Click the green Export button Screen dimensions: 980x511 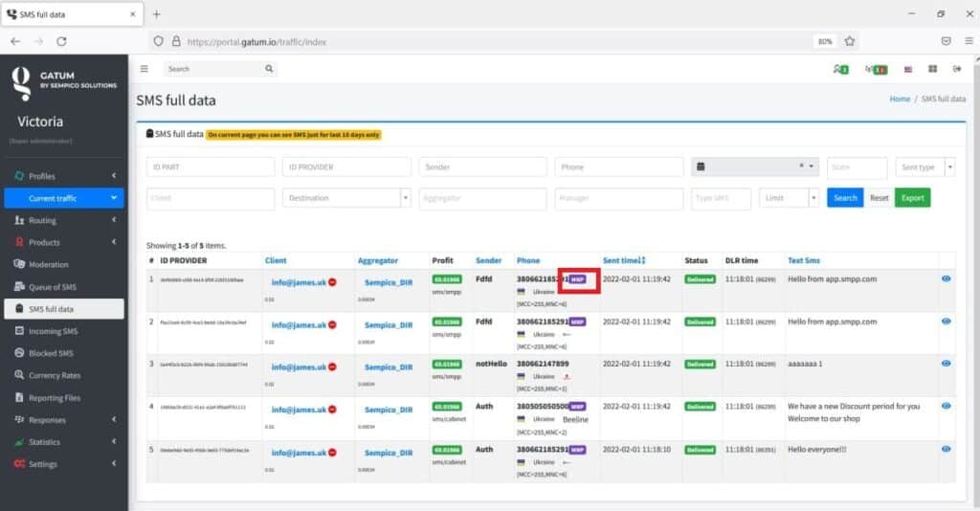point(912,198)
